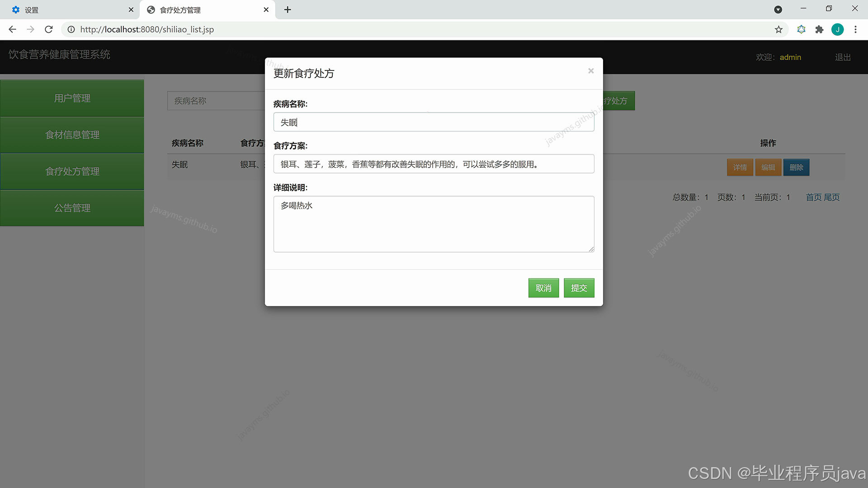Select 食疗处方管理 sidebar item
This screenshot has width=868, height=488.
(x=72, y=171)
